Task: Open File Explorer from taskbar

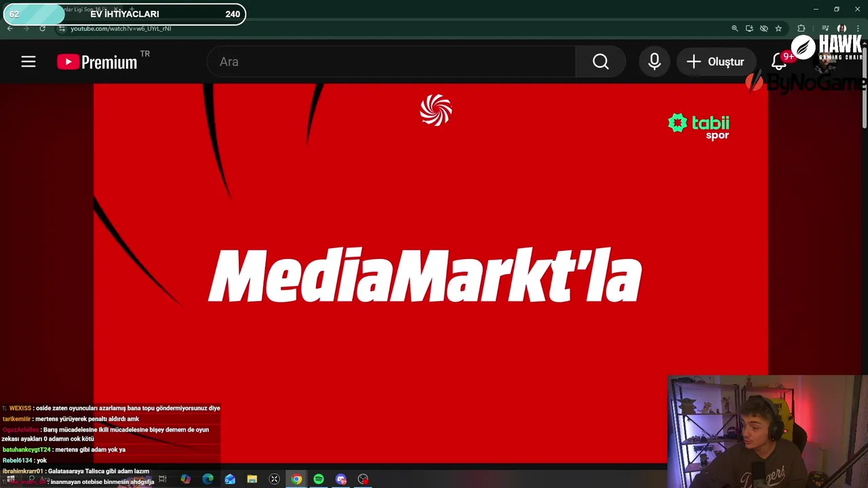Action: tap(252, 479)
